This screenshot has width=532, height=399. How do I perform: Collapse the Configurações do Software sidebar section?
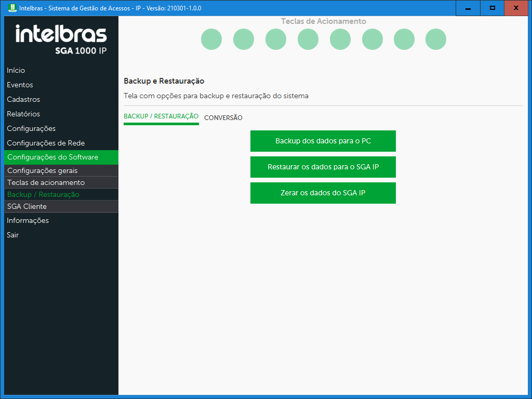pos(52,157)
